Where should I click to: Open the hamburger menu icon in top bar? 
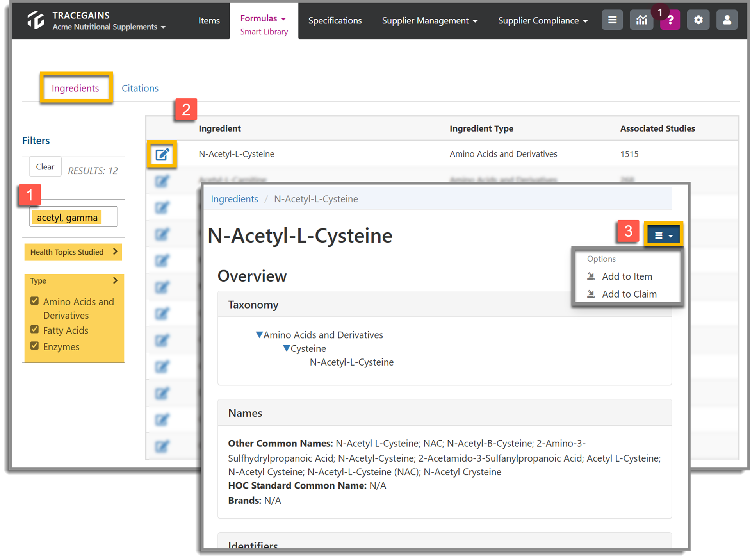point(612,20)
